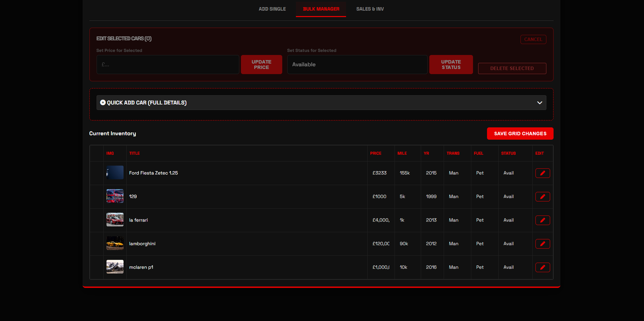Open the Sales & Inv tab
644x321 pixels.
pyautogui.click(x=370, y=9)
